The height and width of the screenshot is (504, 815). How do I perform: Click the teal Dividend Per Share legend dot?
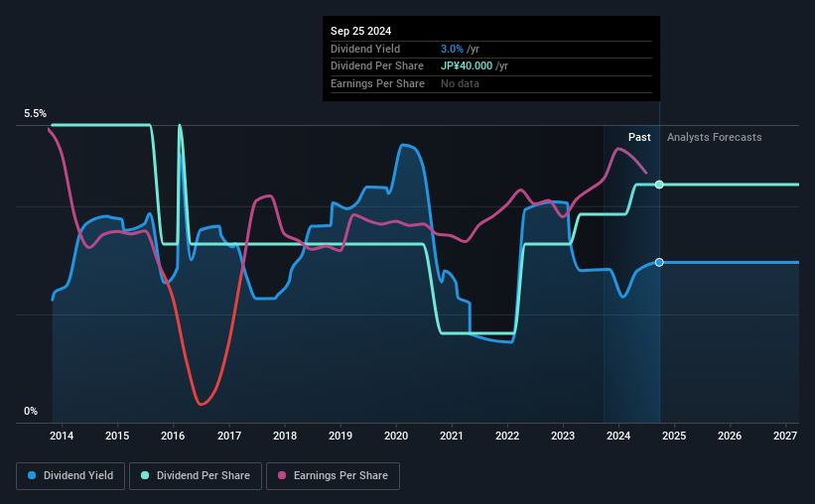(145, 475)
